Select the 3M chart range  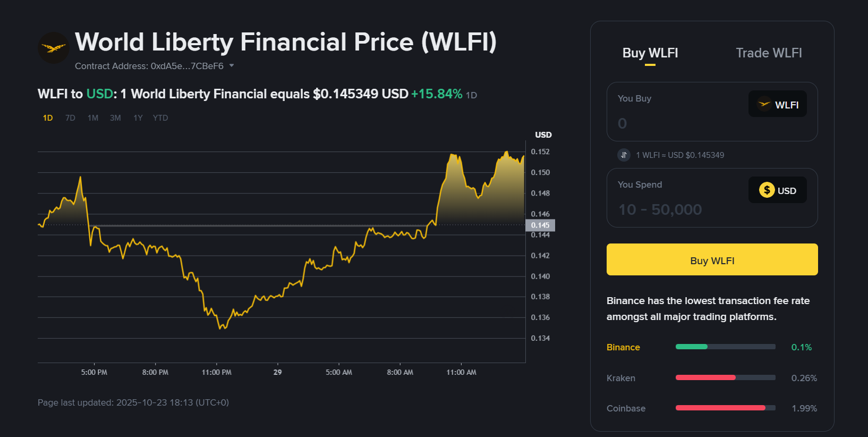[x=115, y=118]
